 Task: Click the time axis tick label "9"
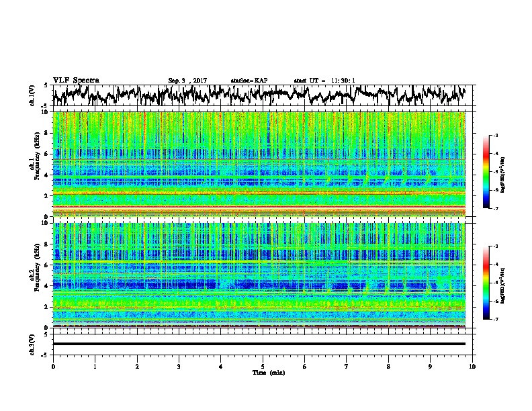(x=430, y=367)
